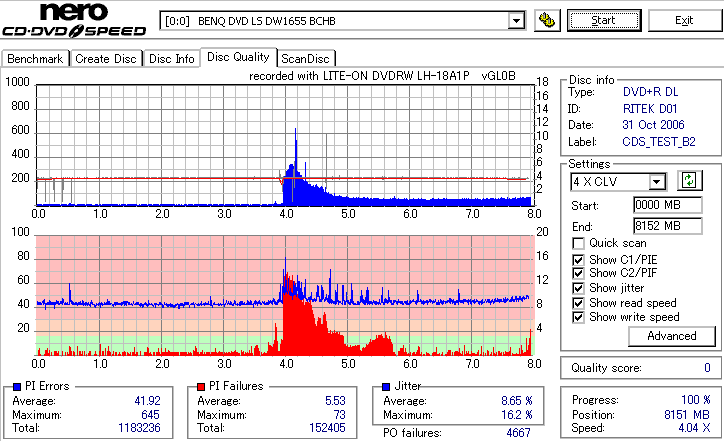Click PI Failures total 152405

point(327,428)
